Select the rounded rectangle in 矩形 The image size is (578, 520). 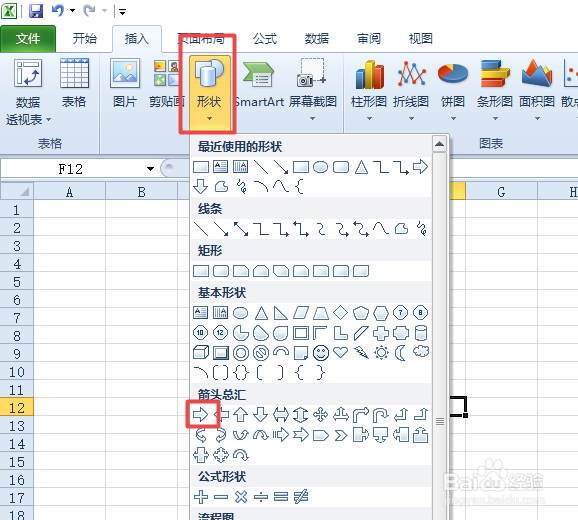[221, 271]
